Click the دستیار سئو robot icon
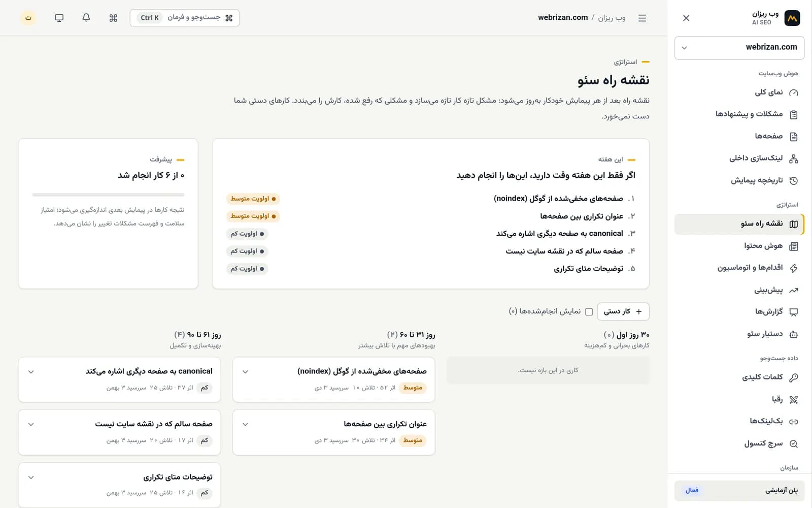 [x=794, y=334]
